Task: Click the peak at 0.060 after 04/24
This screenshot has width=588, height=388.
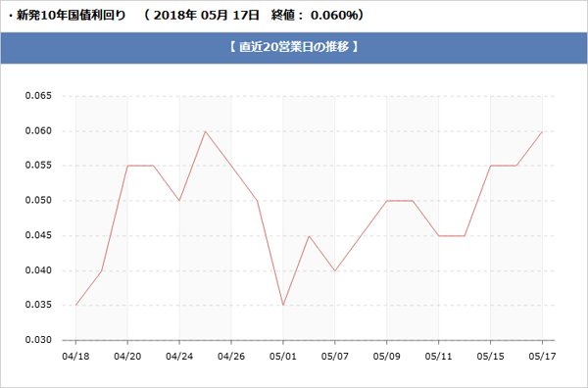Action: (x=205, y=131)
